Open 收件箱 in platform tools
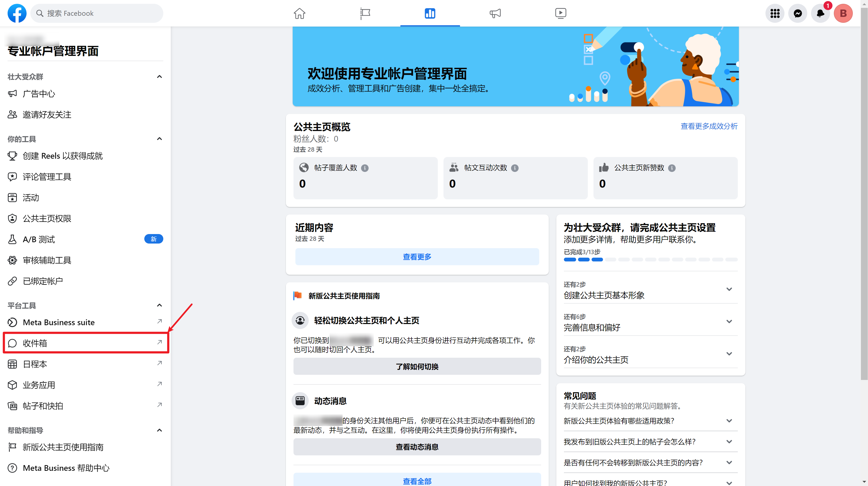Screen dimensions: 868x486 [85, 343]
